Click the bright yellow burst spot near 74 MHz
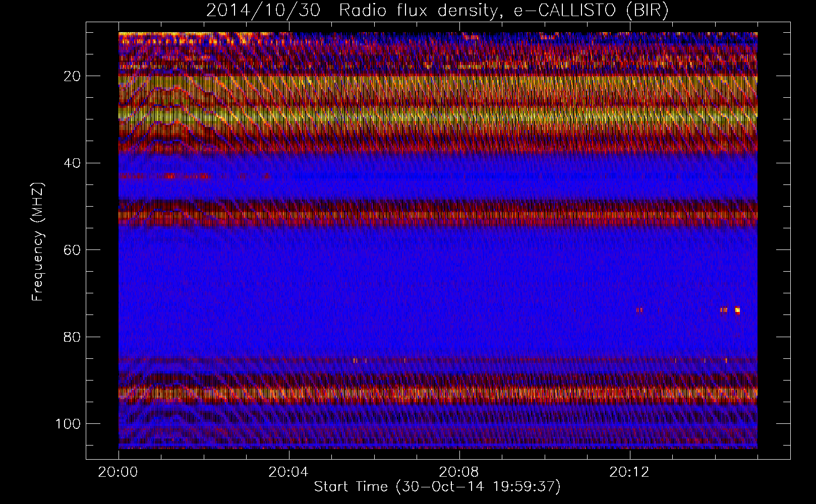 click(x=737, y=310)
